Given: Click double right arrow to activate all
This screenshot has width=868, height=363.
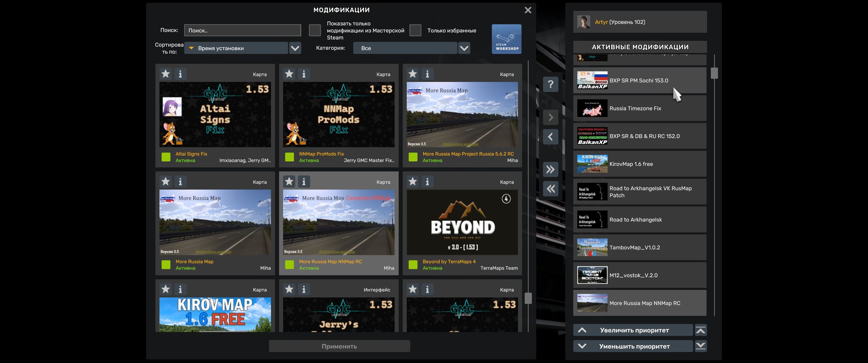Looking at the screenshot, I should (550, 169).
